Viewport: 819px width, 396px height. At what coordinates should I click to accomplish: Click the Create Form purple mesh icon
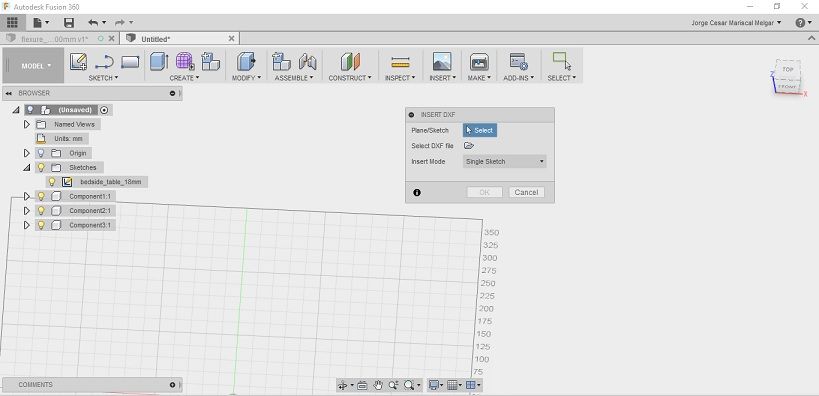(x=185, y=62)
